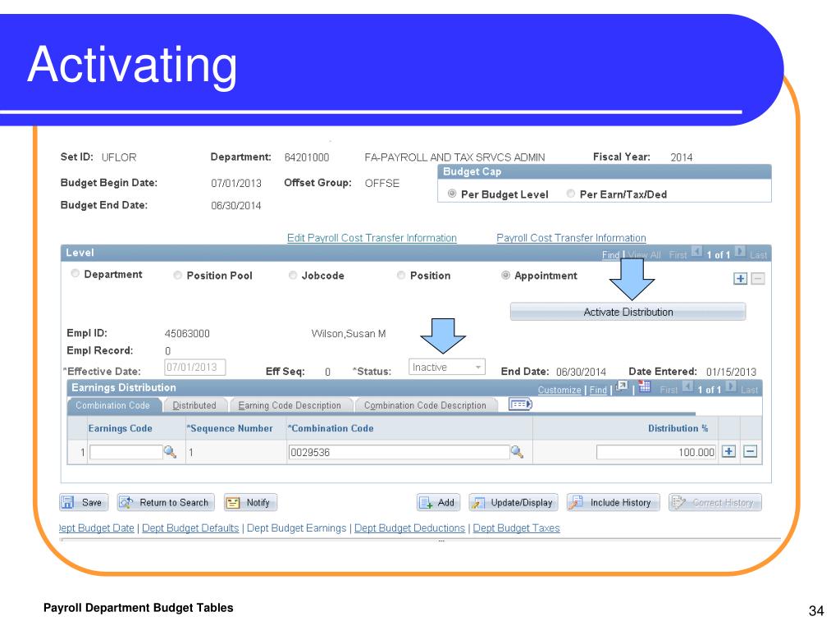
Task: Open the Status dropdown showing Inactive
Action: pyautogui.click(x=447, y=367)
